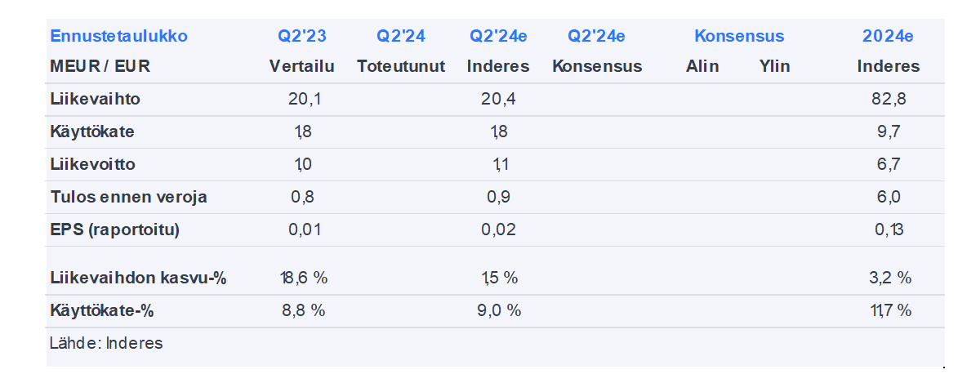
Task: Select the Ylin subheader label
Action: pos(774,66)
